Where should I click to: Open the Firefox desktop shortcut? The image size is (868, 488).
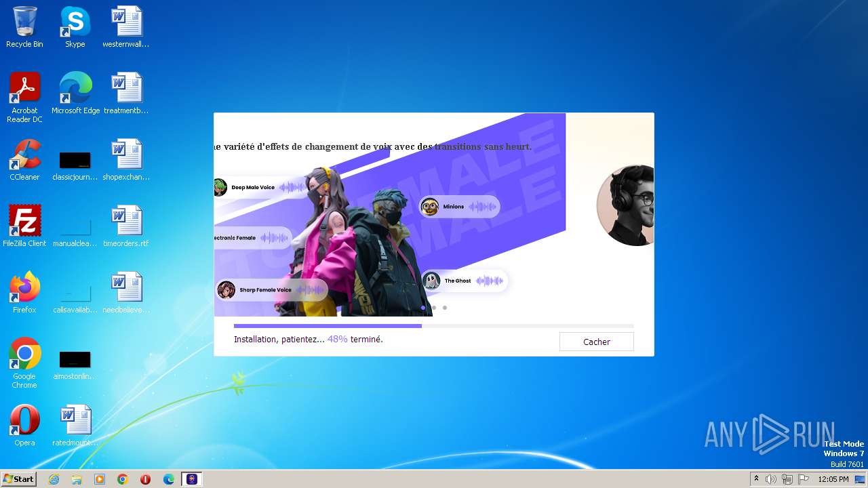(x=24, y=293)
